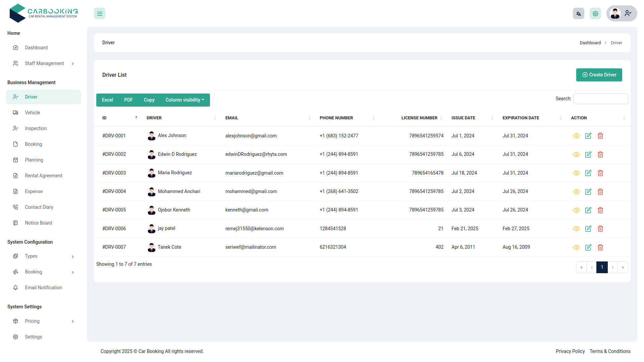
Task: Open the Column visibility dropdown
Action: point(184,100)
